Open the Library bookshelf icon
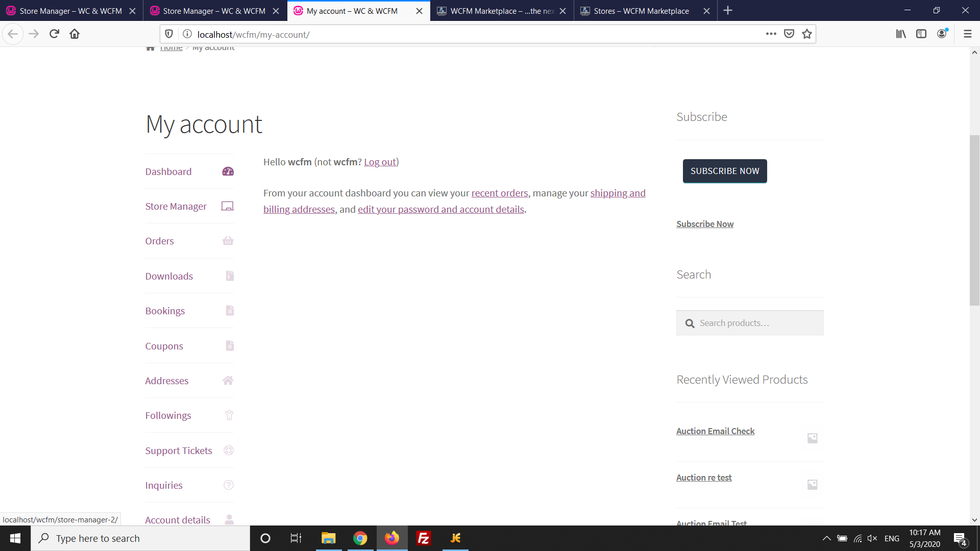 point(901,34)
